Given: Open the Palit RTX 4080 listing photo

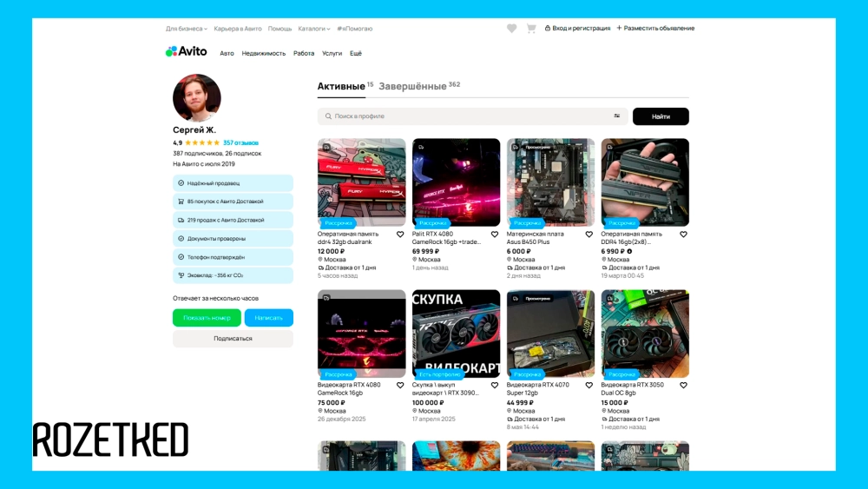Looking at the screenshot, I should [457, 182].
